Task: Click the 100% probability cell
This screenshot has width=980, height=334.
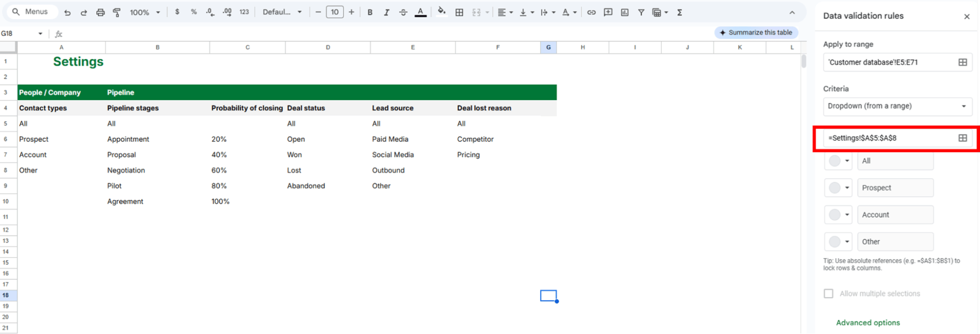Action: click(248, 202)
